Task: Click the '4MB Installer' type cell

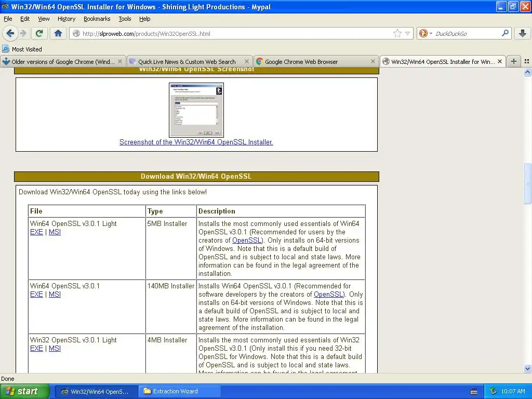Action: click(171, 353)
